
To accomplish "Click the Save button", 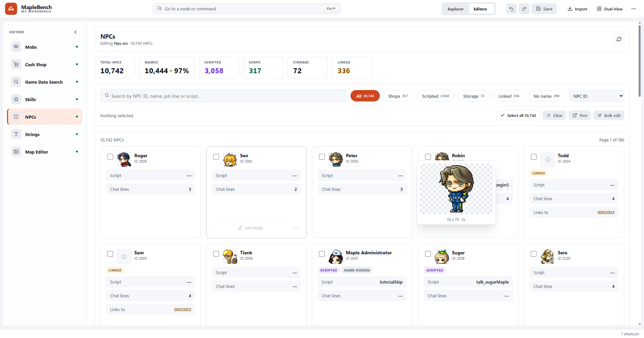I will pyautogui.click(x=544, y=9).
